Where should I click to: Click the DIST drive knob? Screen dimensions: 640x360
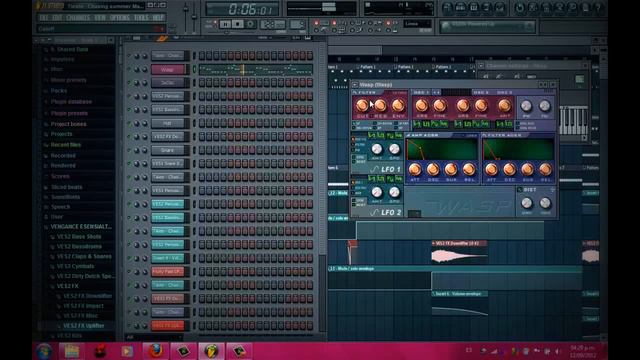coord(527,203)
